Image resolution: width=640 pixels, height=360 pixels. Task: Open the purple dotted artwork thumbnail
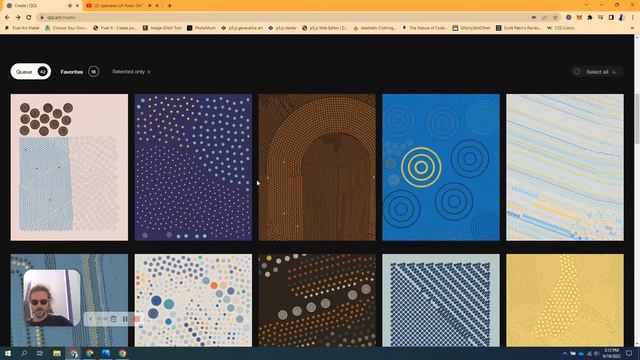click(x=193, y=167)
